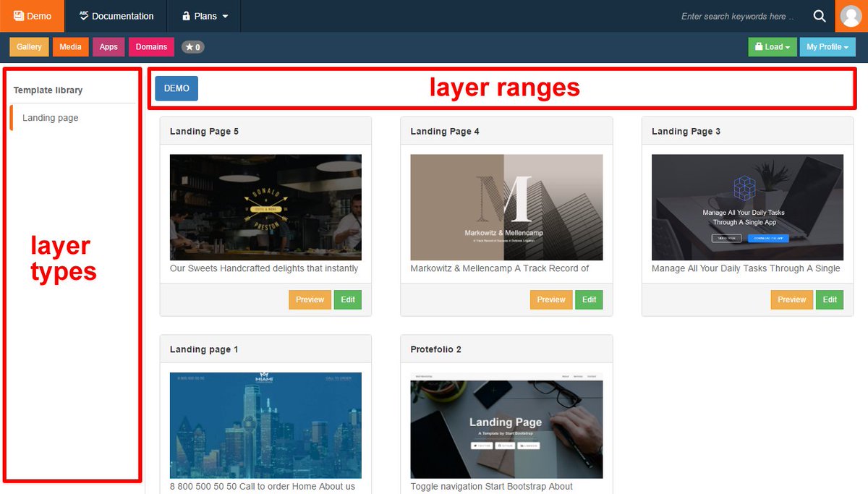Open the Media tab
The height and width of the screenshot is (494, 868).
click(x=70, y=47)
